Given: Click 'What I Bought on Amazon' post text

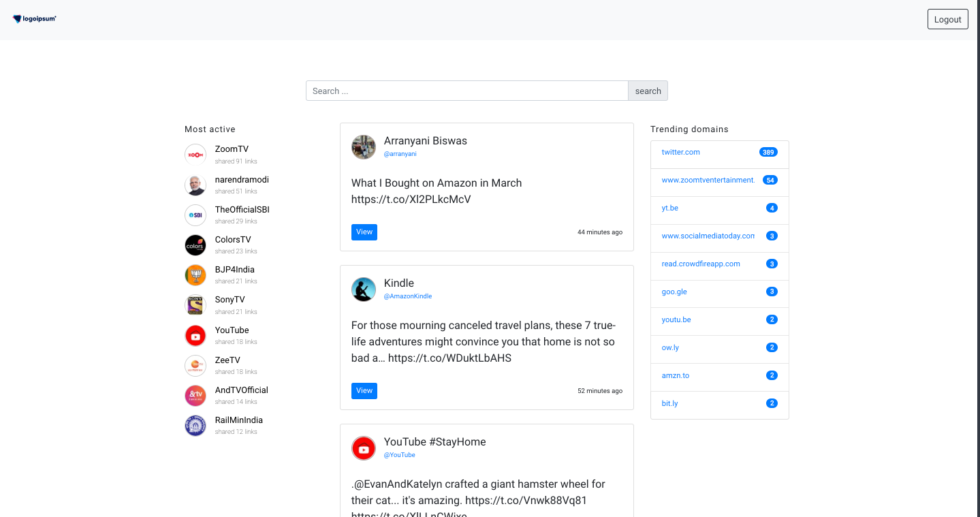Looking at the screenshot, I should tap(437, 191).
